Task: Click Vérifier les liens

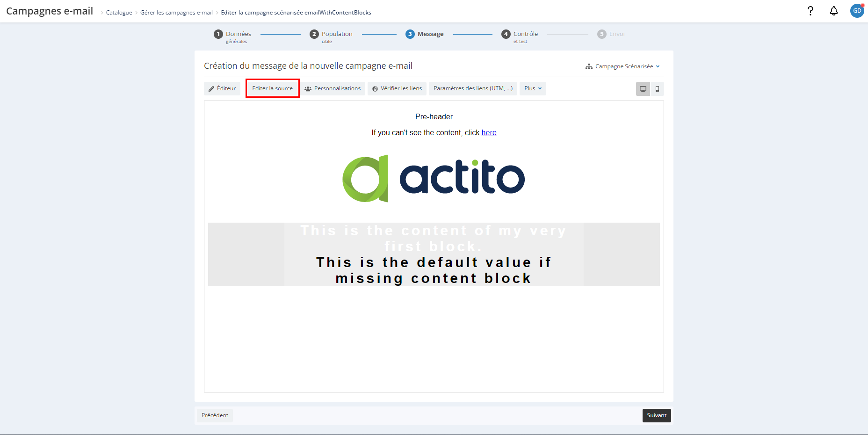Action: click(x=397, y=88)
